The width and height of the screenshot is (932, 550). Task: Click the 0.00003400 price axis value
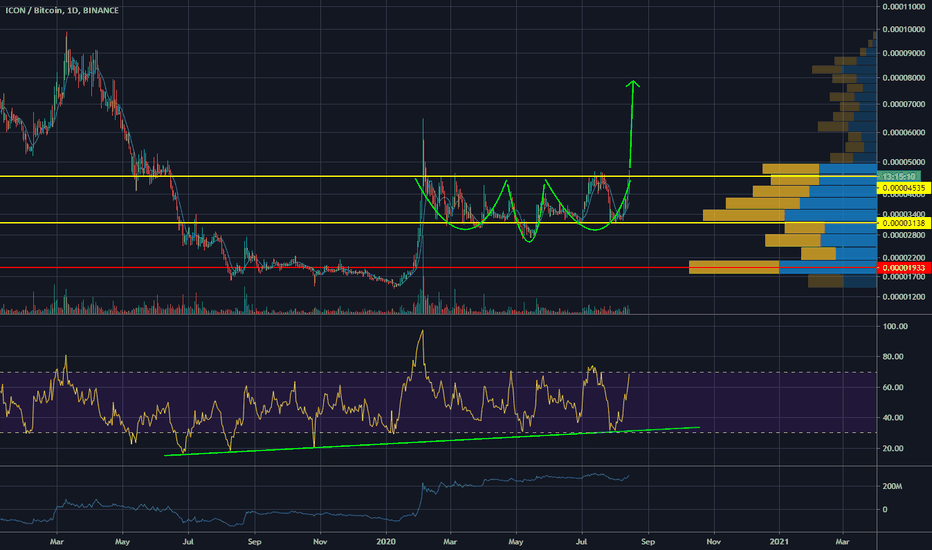tap(903, 213)
